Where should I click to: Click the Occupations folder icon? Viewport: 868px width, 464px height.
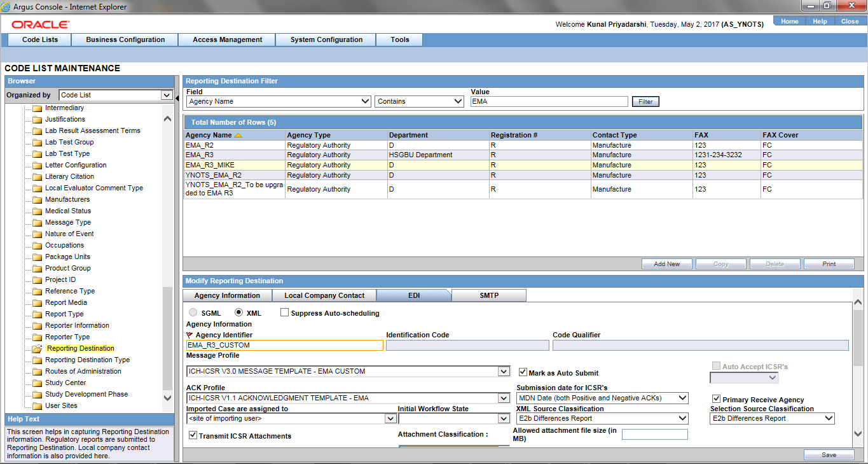pos(37,246)
